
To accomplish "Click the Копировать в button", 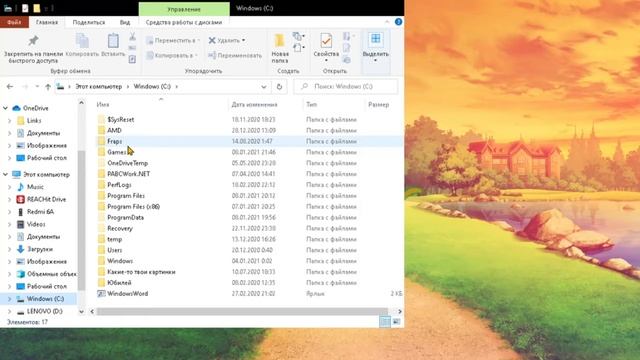I will [x=172, y=55].
